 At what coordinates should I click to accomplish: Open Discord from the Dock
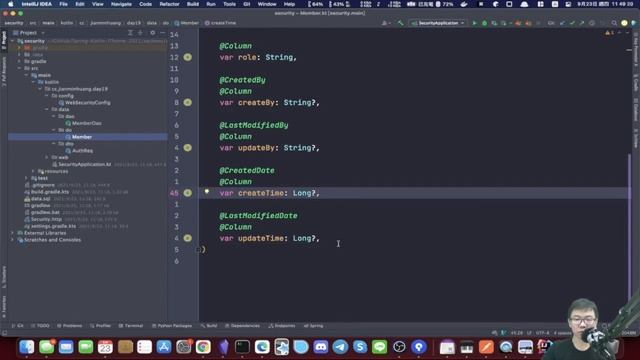[320, 347]
